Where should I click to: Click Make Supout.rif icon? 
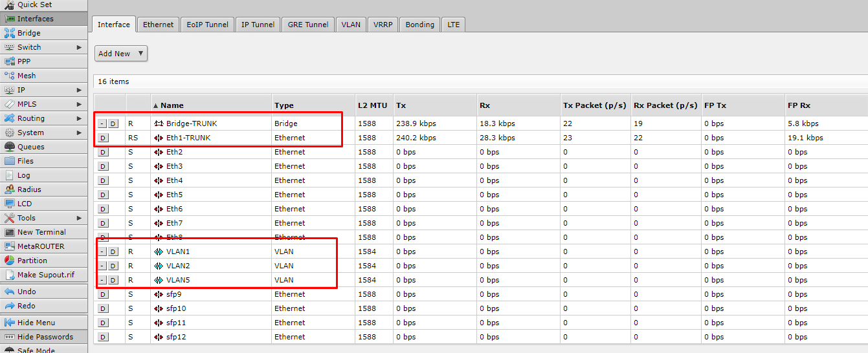click(10, 275)
